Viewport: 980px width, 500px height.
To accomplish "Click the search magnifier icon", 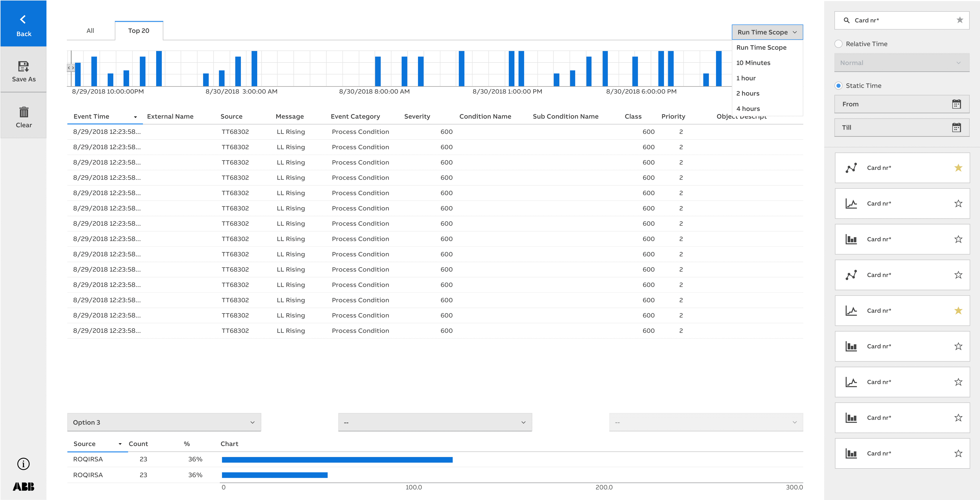I will (846, 20).
